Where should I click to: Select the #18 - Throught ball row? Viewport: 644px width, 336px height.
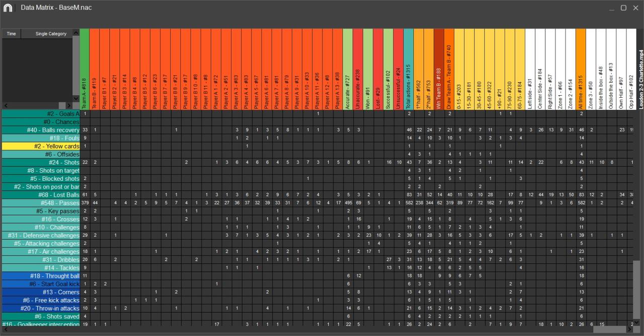[x=41, y=276]
